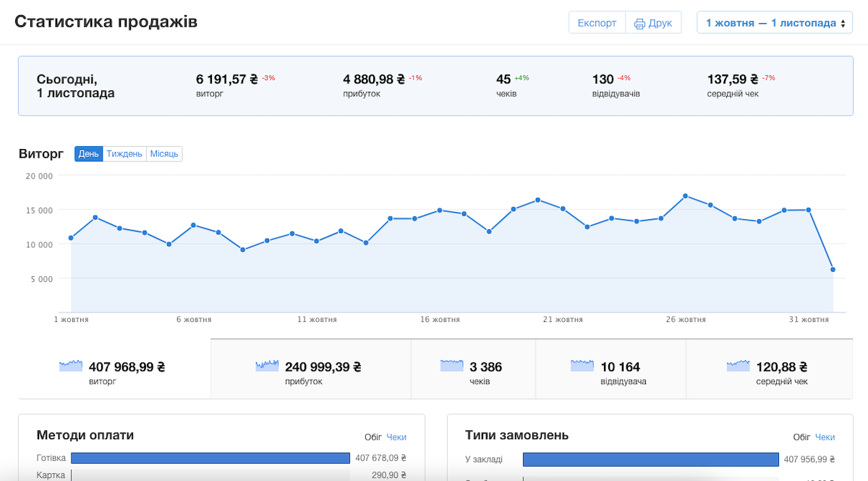The width and height of the screenshot is (868, 481).
Task: Switch payment methods to Чеки view
Action: coord(396,437)
